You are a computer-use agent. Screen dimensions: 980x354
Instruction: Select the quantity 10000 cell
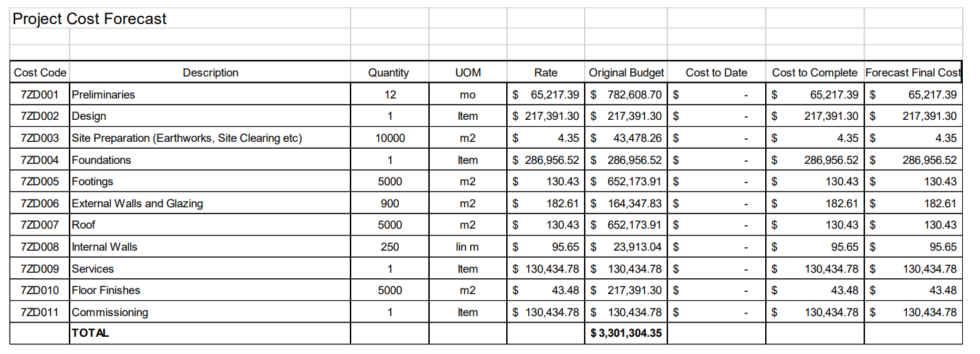pyautogui.click(x=389, y=138)
